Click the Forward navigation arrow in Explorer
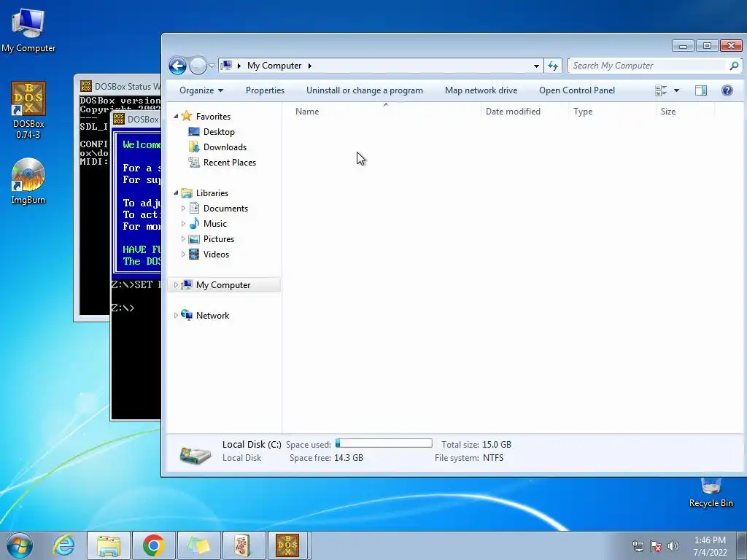Screen dimensions: 747x560 198,66
